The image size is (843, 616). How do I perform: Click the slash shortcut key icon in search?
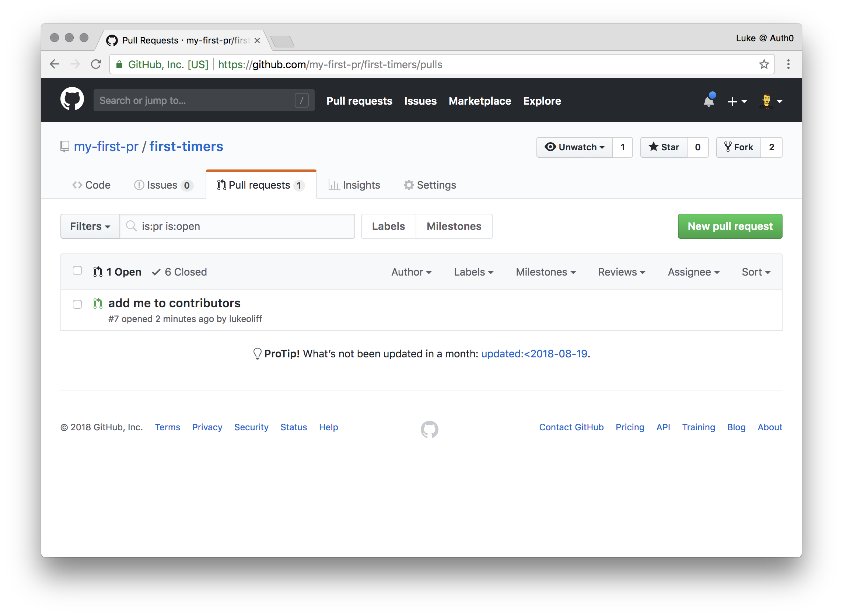[301, 100]
